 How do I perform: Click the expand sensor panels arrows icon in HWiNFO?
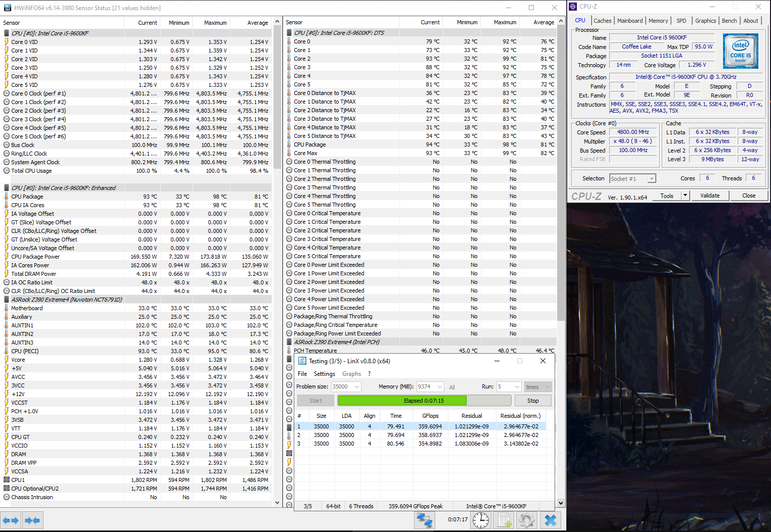coord(11,520)
